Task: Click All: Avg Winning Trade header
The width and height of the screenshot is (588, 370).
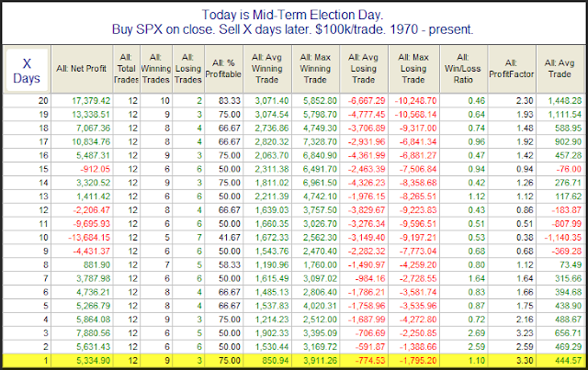Action: coord(267,69)
